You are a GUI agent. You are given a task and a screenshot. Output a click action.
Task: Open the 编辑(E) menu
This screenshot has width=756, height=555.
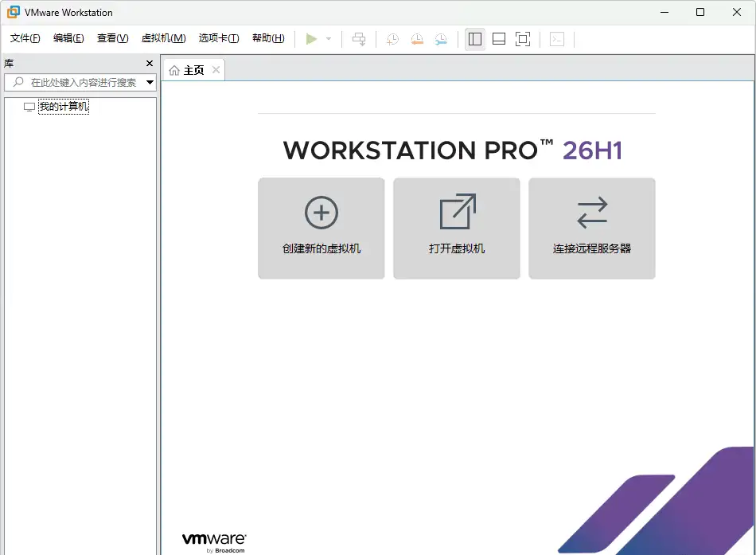[68, 38]
